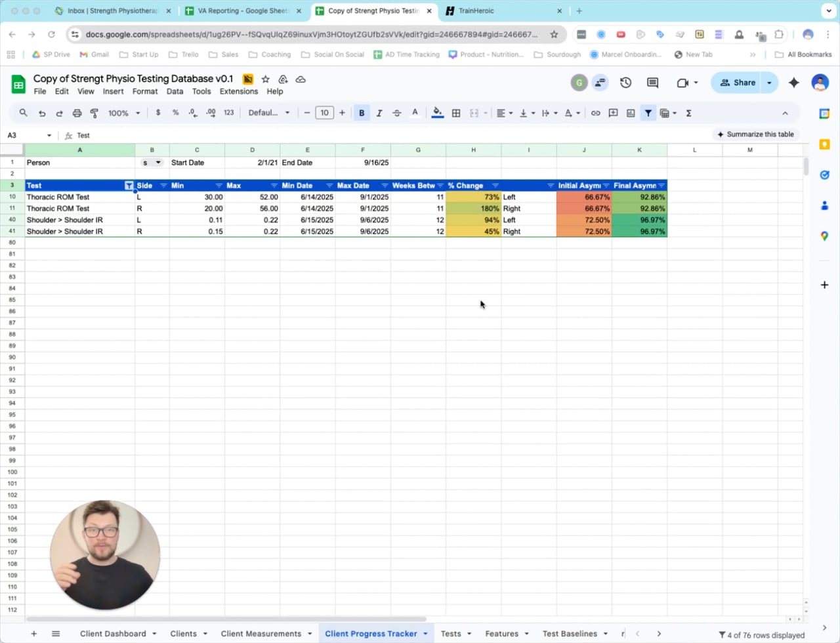Open the Name Box A3 dropdown
840x643 pixels.
pyautogui.click(x=49, y=135)
